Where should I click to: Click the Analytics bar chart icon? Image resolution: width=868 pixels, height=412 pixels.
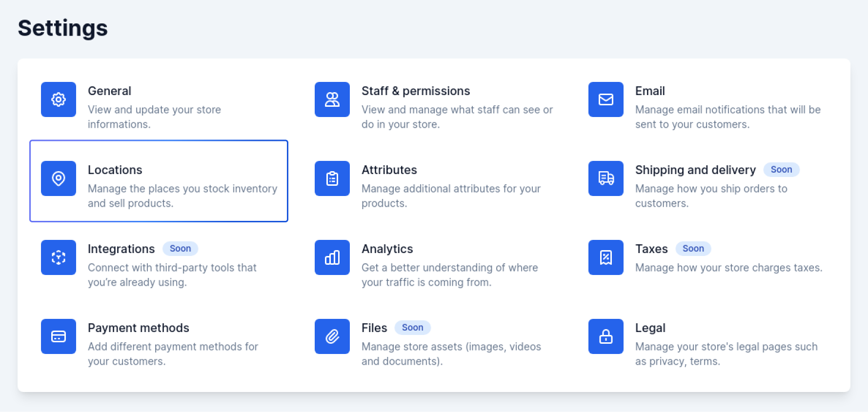coord(332,257)
